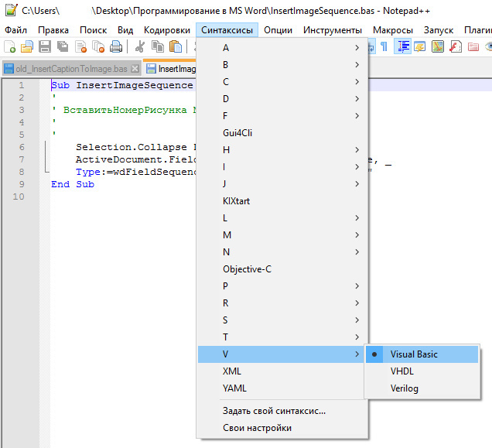492x448 pixels.
Task: Select the Visual Basic language option
Action: [x=422, y=354]
